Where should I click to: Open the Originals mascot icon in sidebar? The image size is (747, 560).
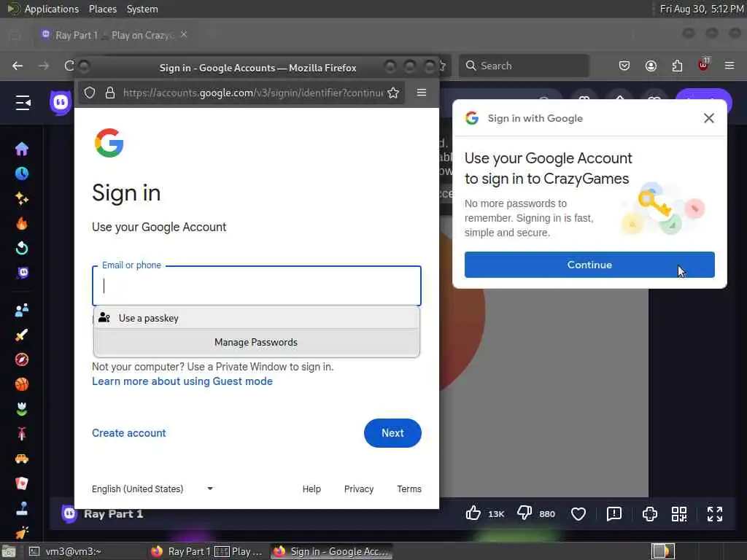pyautogui.click(x=23, y=273)
